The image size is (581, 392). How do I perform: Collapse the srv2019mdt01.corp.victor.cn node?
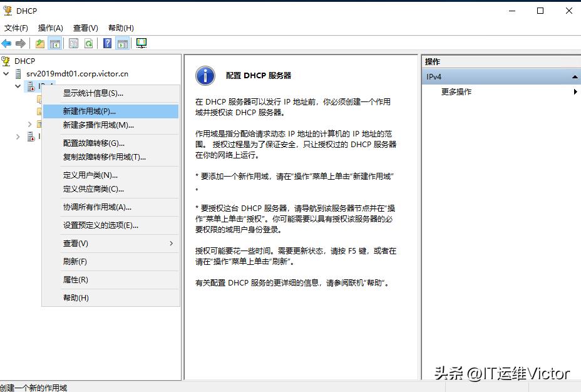click(x=5, y=74)
